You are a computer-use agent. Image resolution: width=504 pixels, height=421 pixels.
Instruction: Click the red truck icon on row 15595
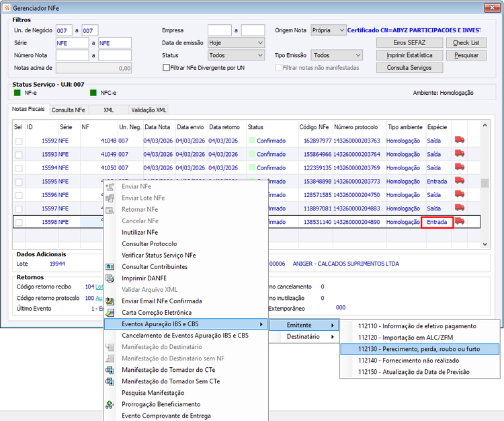click(x=460, y=180)
